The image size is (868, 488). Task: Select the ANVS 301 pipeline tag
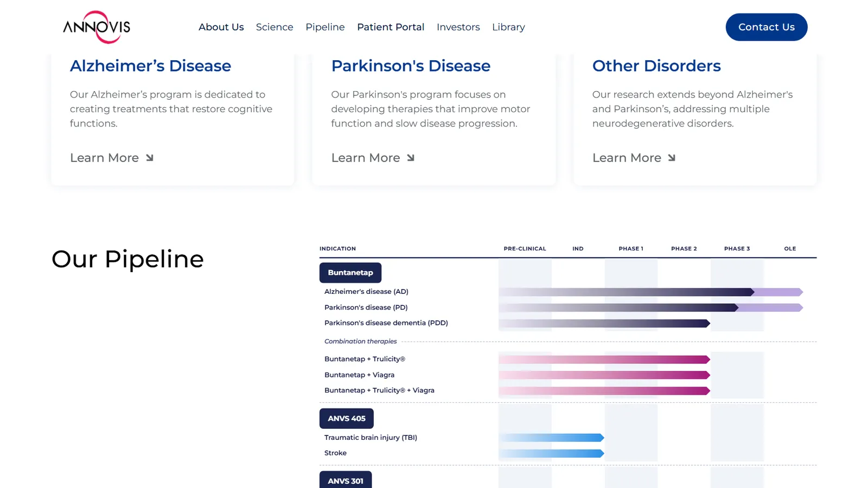tap(346, 480)
